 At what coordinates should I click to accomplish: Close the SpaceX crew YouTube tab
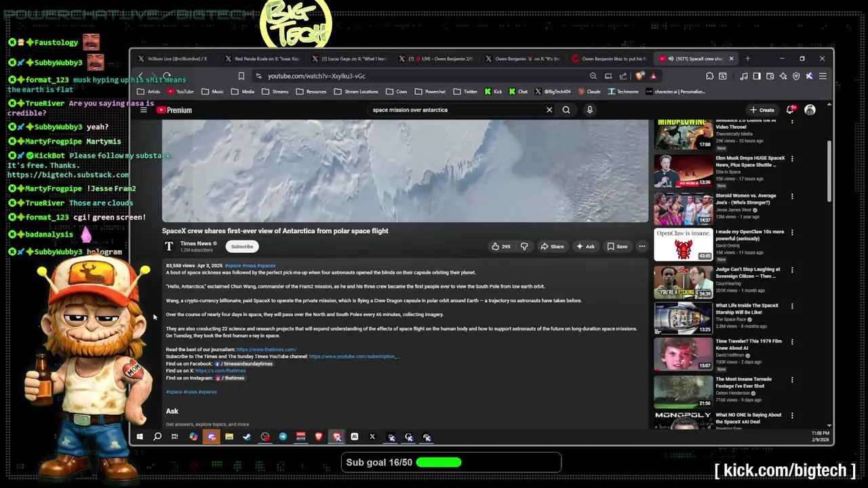731,59
